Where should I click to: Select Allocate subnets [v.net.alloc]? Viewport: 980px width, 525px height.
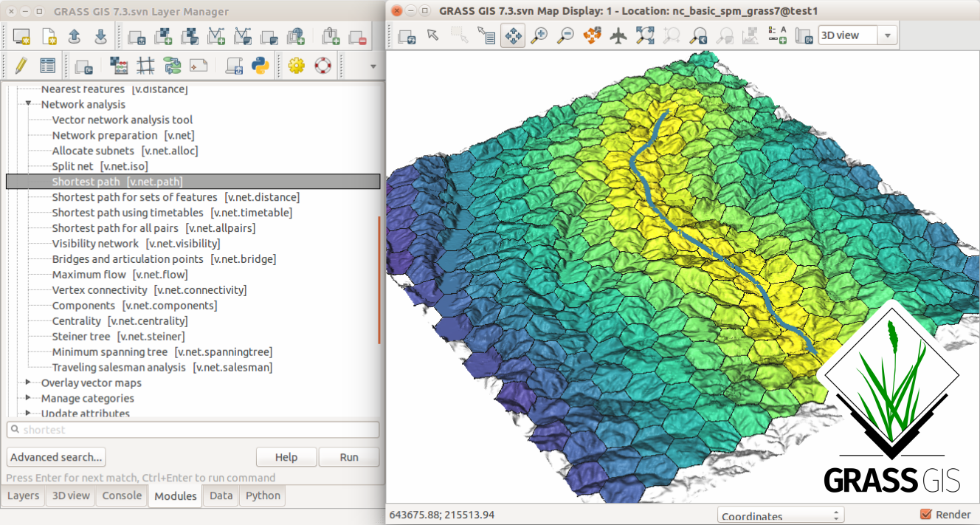coord(125,151)
